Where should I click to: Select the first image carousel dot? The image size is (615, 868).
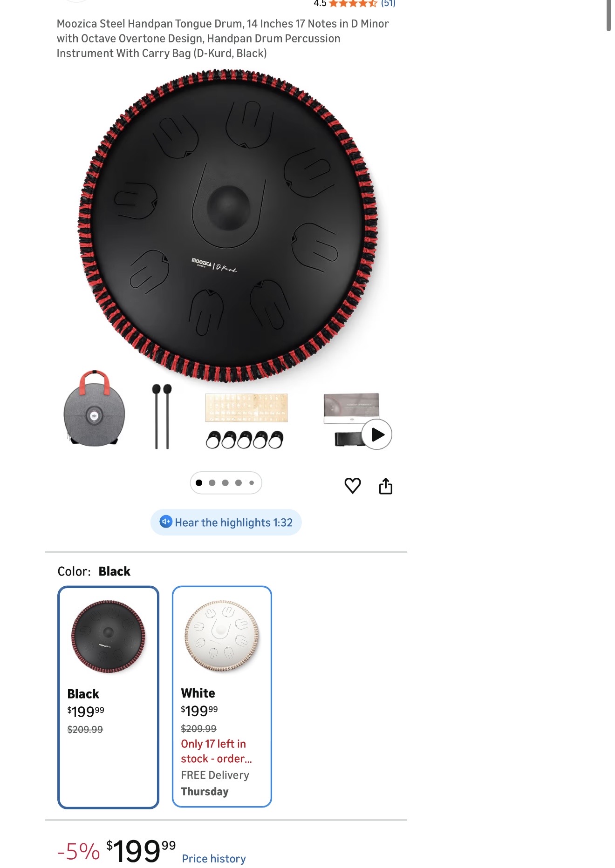tap(199, 483)
